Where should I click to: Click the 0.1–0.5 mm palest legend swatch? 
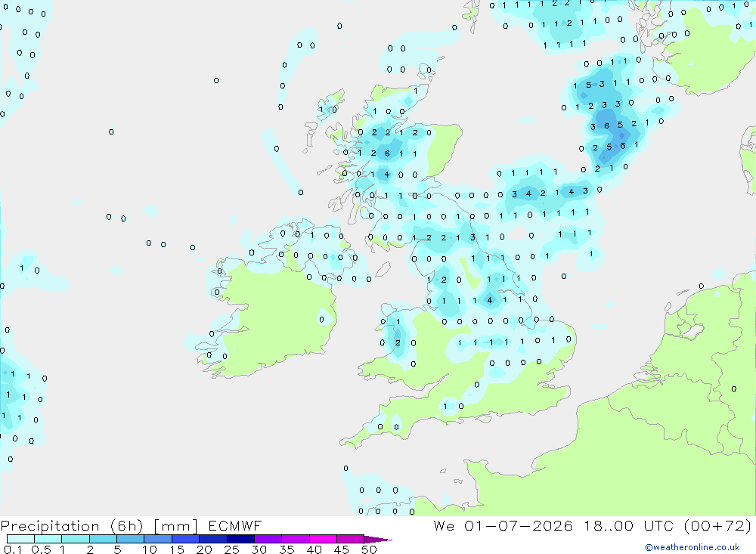point(20,539)
